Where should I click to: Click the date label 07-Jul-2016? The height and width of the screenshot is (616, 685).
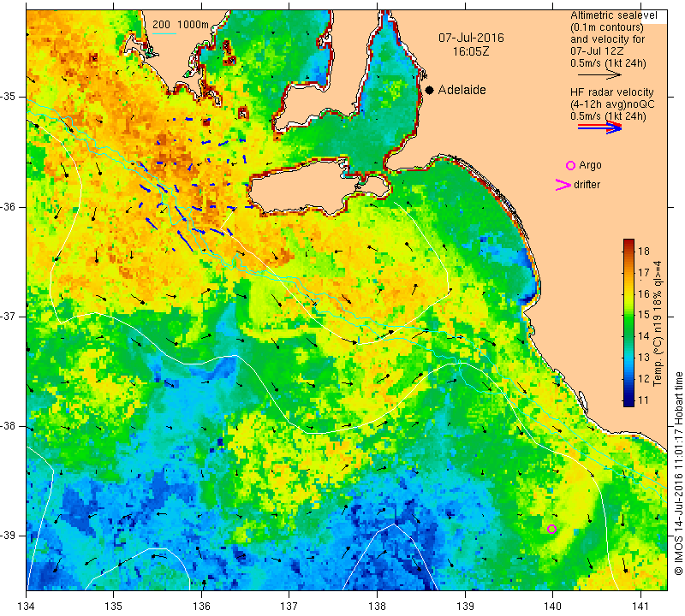click(471, 38)
